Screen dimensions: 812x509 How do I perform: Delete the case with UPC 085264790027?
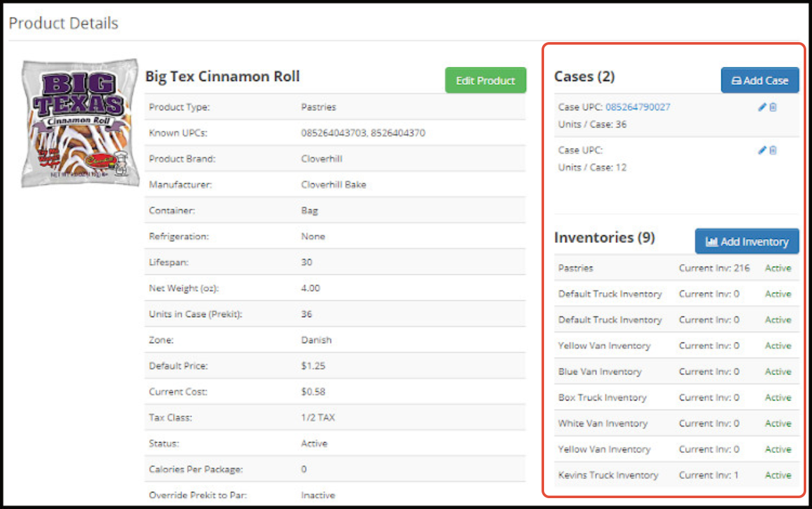click(773, 107)
